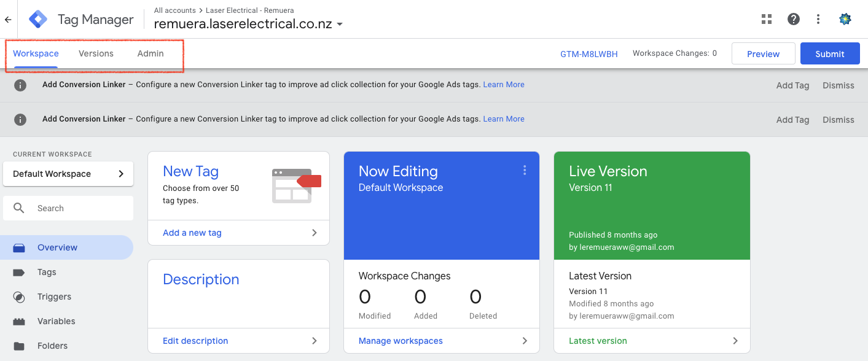Image resolution: width=868 pixels, height=361 pixels.
Task: Click the green Latest version link
Action: pos(598,341)
